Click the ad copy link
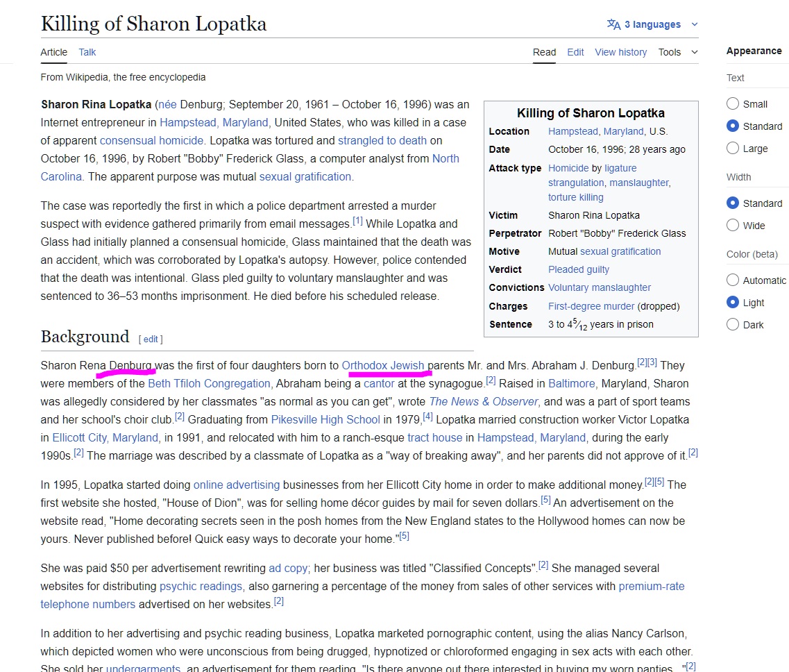Image resolution: width=789 pixels, height=672 pixels. 288,569
